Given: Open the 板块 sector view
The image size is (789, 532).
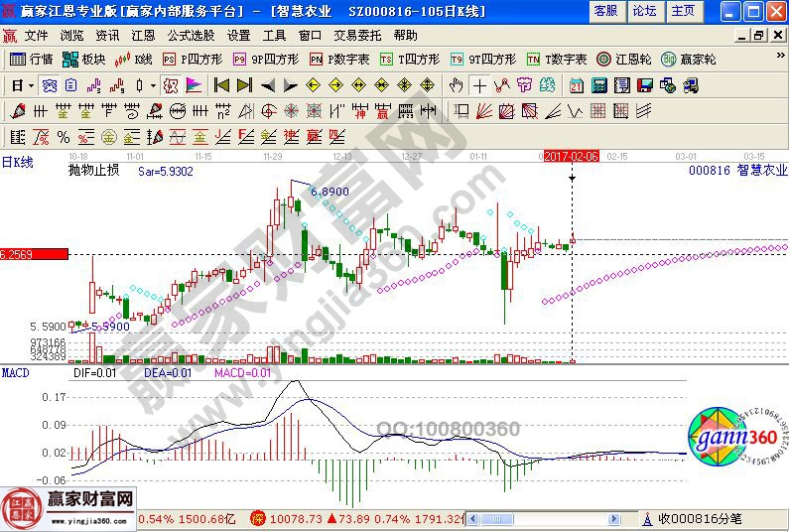Looking at the screenshot, I should click(x=84, y=59).
